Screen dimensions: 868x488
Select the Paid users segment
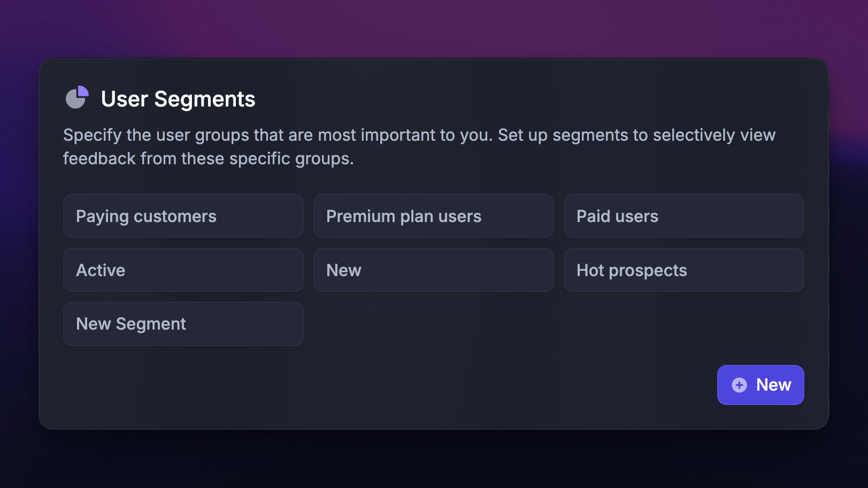(683, 216)
